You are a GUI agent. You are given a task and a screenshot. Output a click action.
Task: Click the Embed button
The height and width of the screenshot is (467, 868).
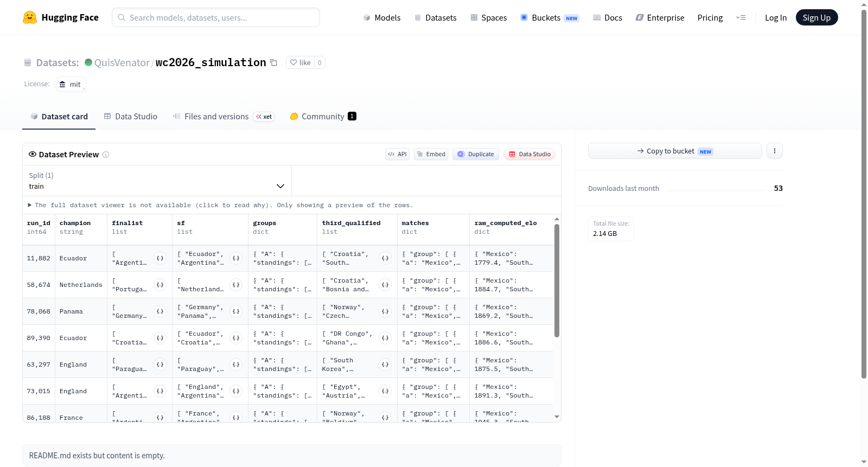[x=431, y=154]
